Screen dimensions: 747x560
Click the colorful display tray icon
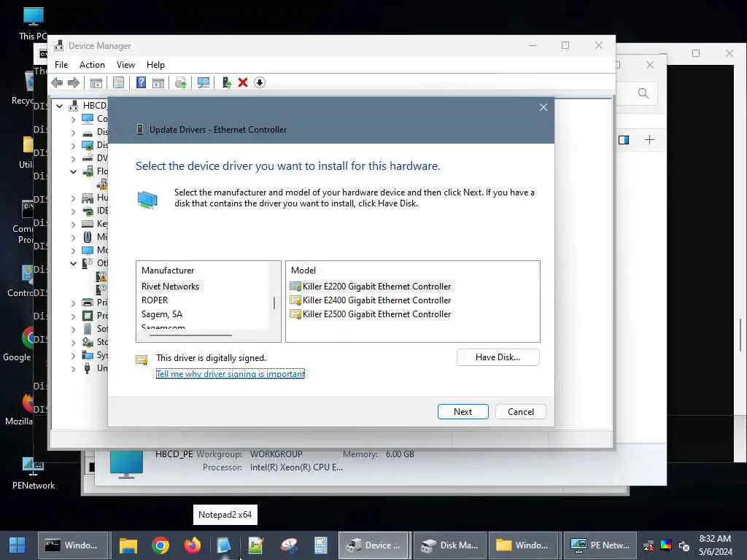666,545
